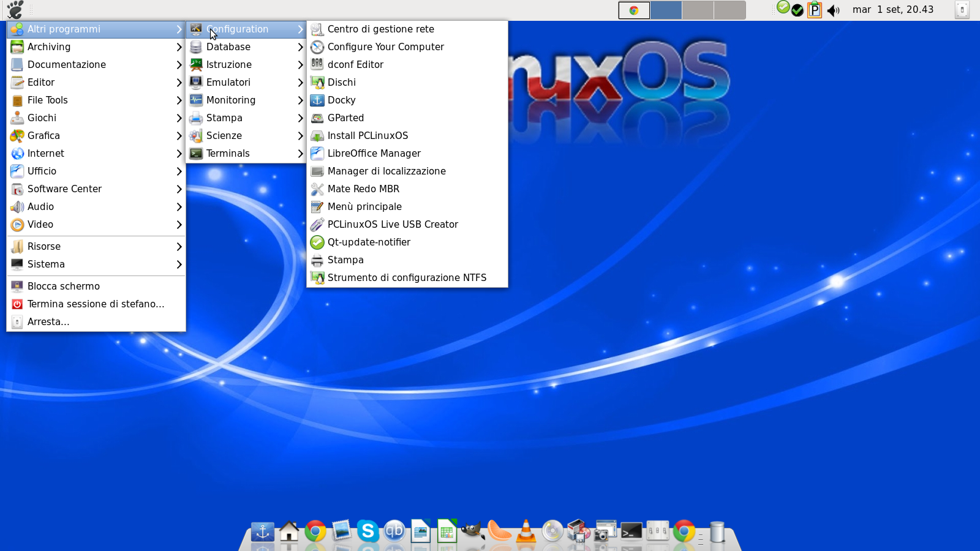Open the Home folder from the dock

289,531
